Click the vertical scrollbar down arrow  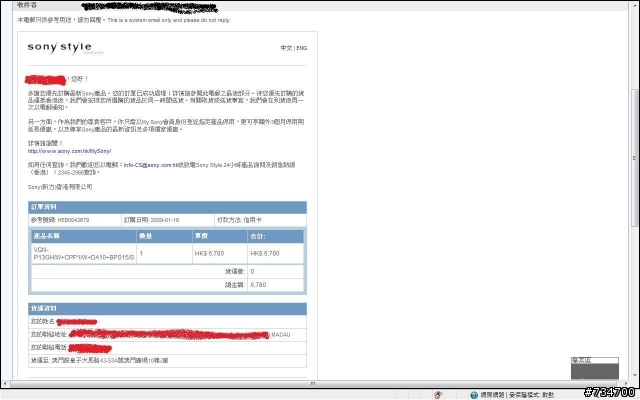[634, 375]
